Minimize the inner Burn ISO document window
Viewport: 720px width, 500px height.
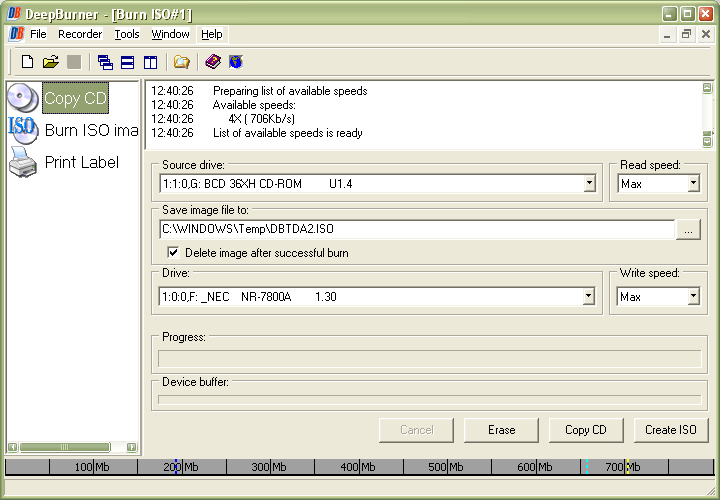pyautogui.click(x=667, y=34)
